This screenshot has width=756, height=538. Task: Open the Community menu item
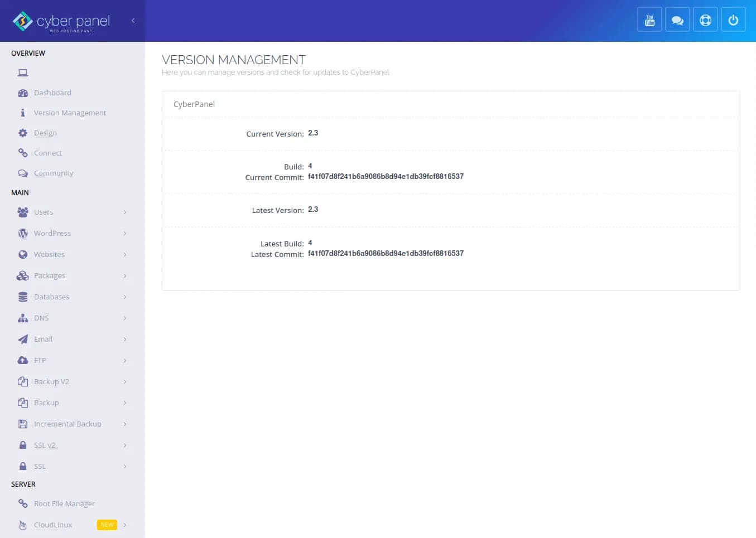coord(54,173)
